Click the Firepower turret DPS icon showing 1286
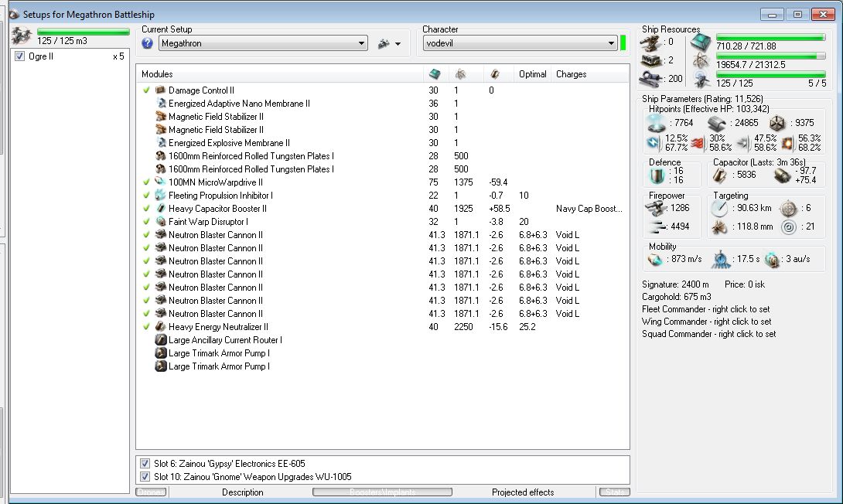843x504 pixels. pyautogui.click(x=657, y=209)
